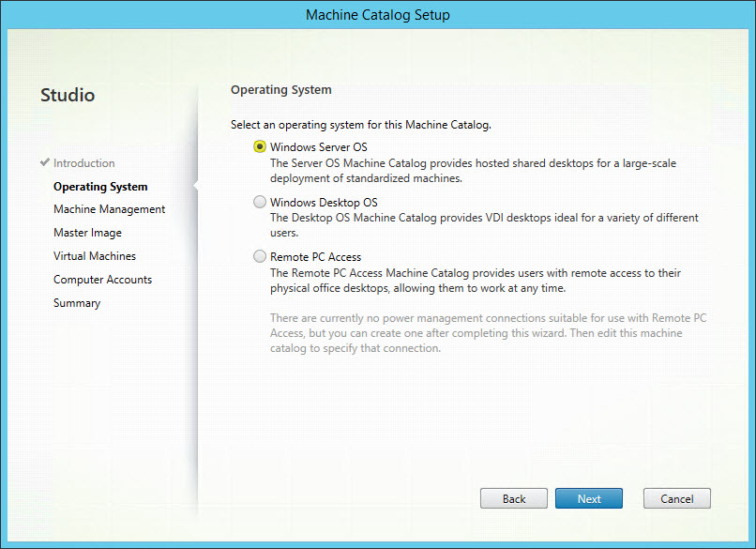
Task: Cancel the Machine Catalog Setup
Action: 676,498
